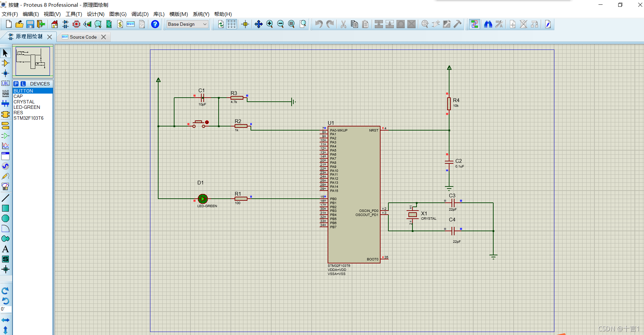Click the P pick devices button
Screen dimensions: 644x335
tap(16, 84)
